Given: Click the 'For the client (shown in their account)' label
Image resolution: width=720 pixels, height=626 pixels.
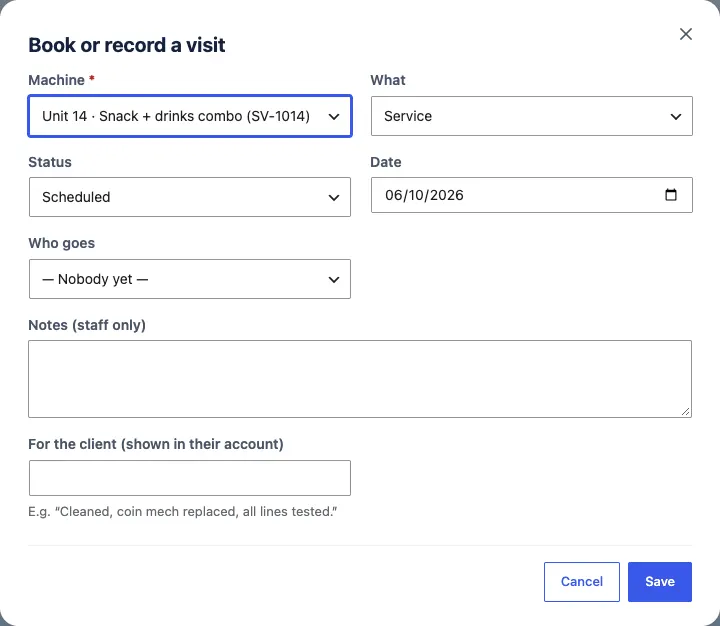Looking at the screenshot, I should tap(156, 444).
